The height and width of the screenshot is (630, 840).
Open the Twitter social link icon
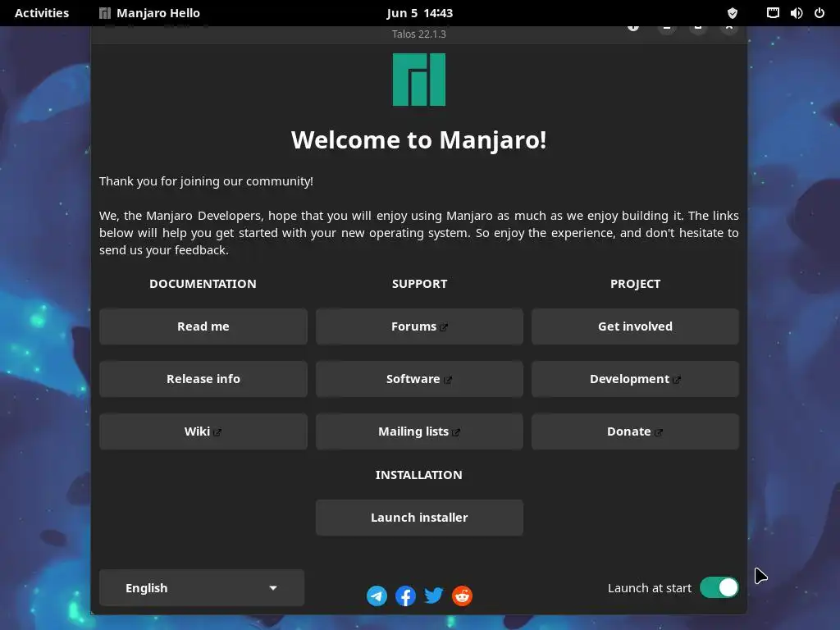(433, 596)
